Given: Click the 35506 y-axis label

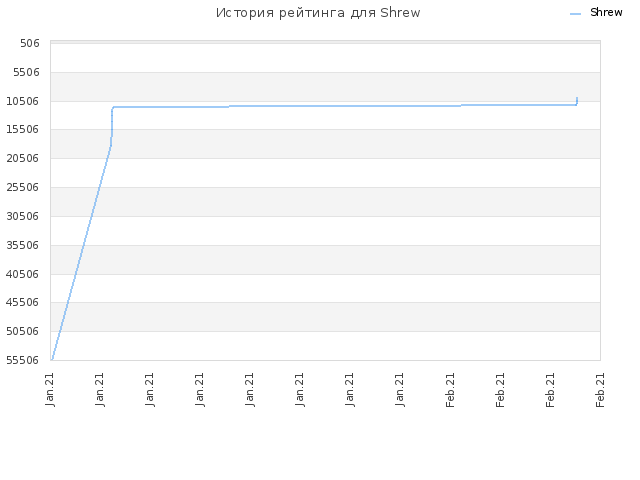Looking at the screenshot, I should (23, 245).
